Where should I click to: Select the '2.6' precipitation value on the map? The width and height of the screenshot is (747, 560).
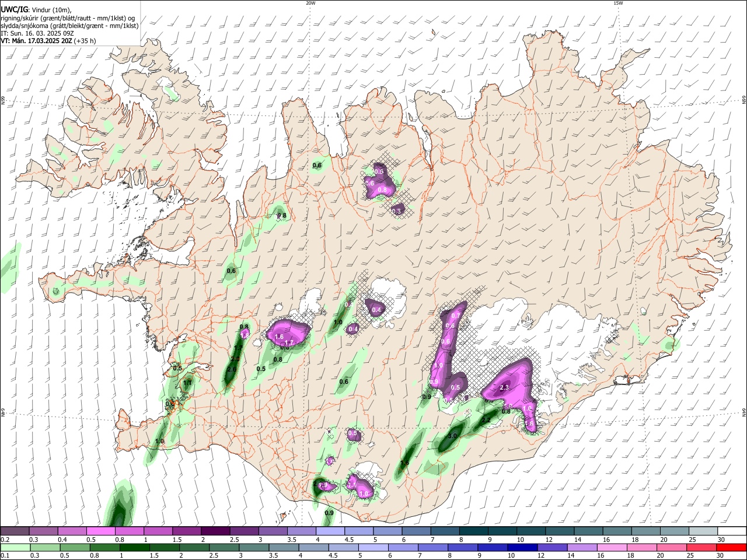pos(232,369)
